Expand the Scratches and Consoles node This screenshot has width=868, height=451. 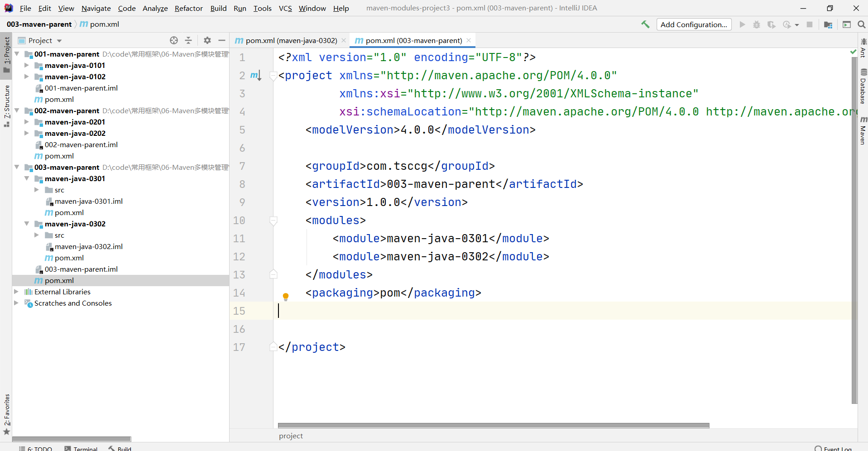[17, 303]
